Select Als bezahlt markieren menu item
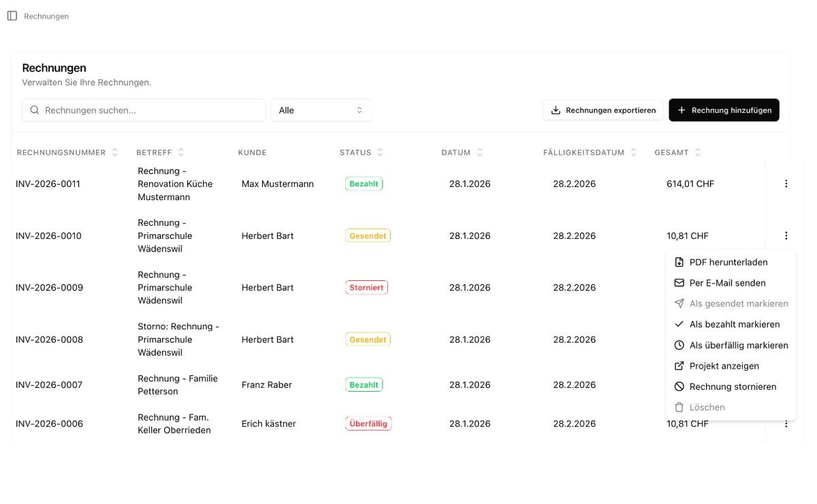 coord(734,324)
